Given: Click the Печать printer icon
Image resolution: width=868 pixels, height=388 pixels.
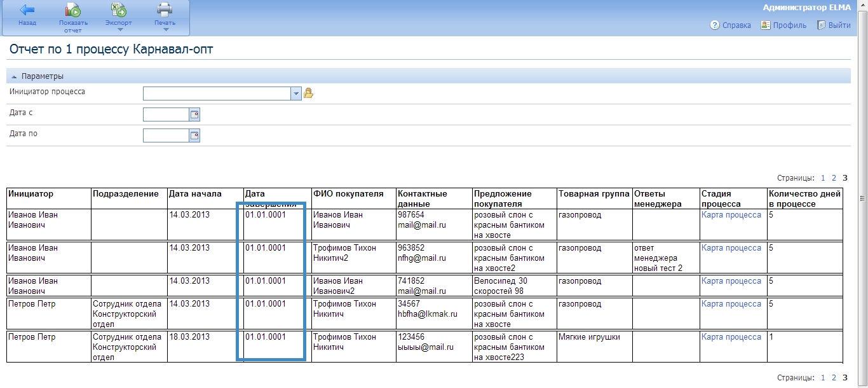Looking at the screenshot, I should pos(165,10).
